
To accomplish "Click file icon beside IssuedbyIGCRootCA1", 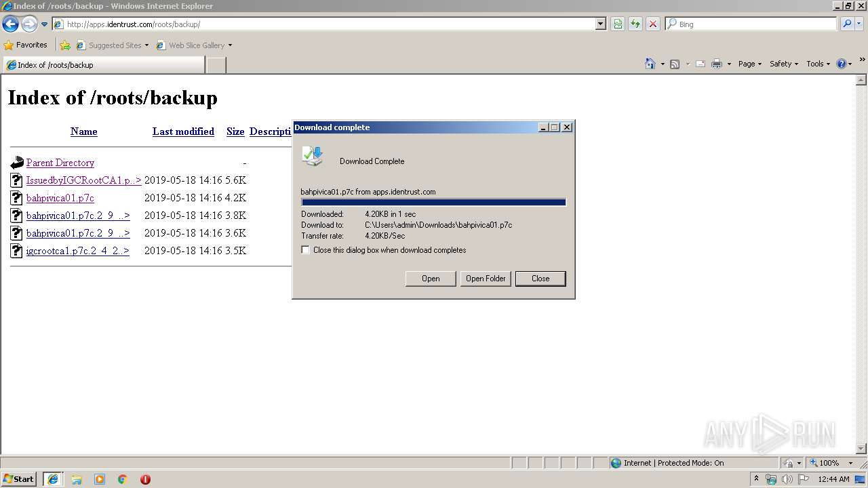I will tap(17, 180).
